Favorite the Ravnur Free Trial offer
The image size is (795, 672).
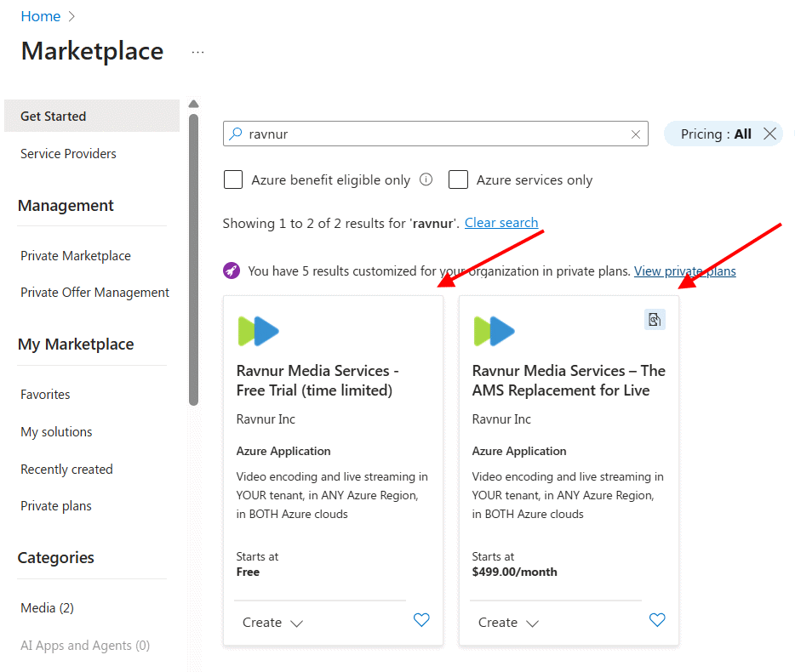pos(421,620)
